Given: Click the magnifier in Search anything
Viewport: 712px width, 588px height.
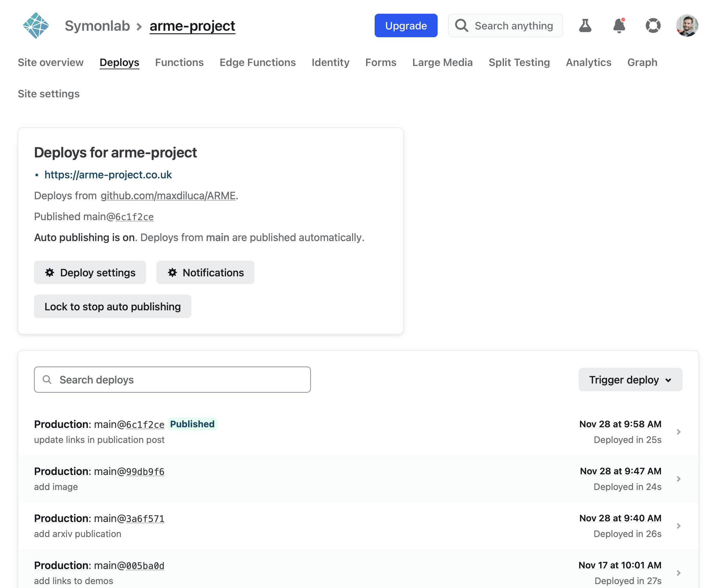Looking at the screenshot, I should (x=461, y=25).
